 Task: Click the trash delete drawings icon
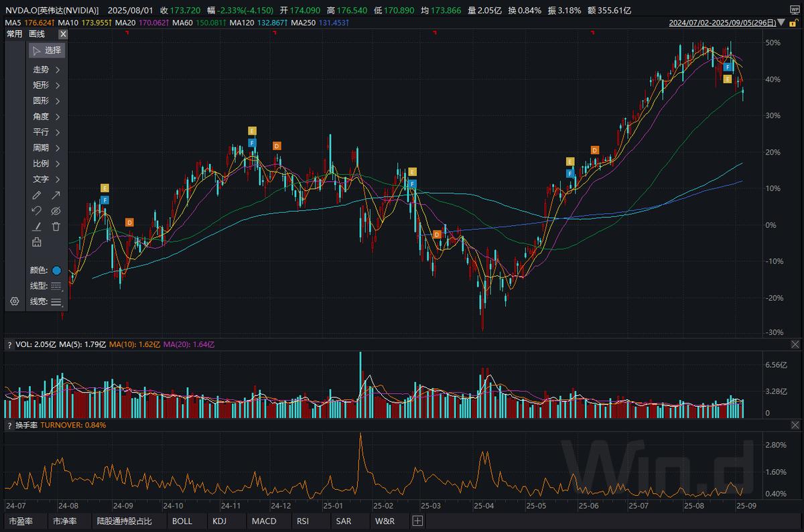point(56,226)
